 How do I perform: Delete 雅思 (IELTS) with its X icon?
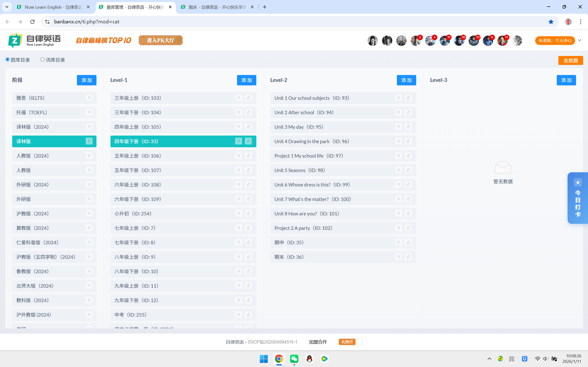89,98
